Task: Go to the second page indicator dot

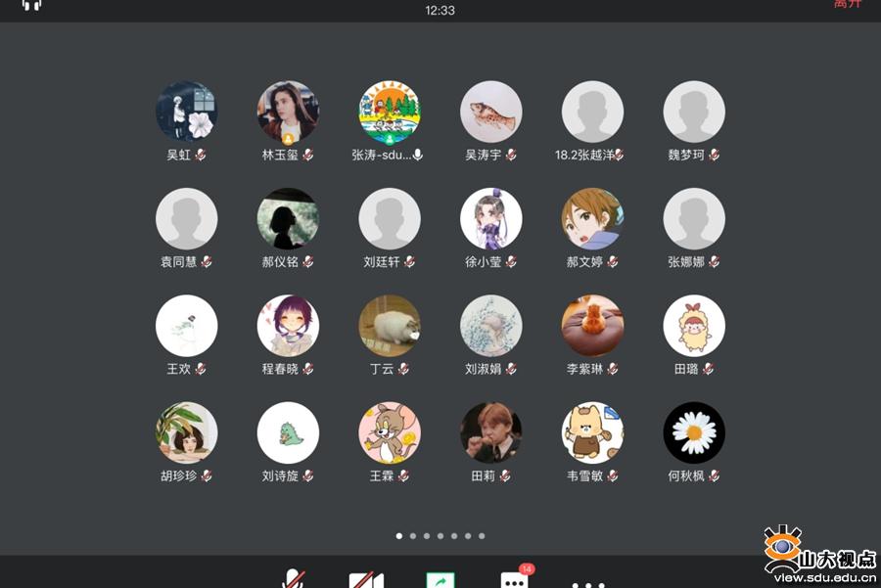Action: click(x=413, y=536)
